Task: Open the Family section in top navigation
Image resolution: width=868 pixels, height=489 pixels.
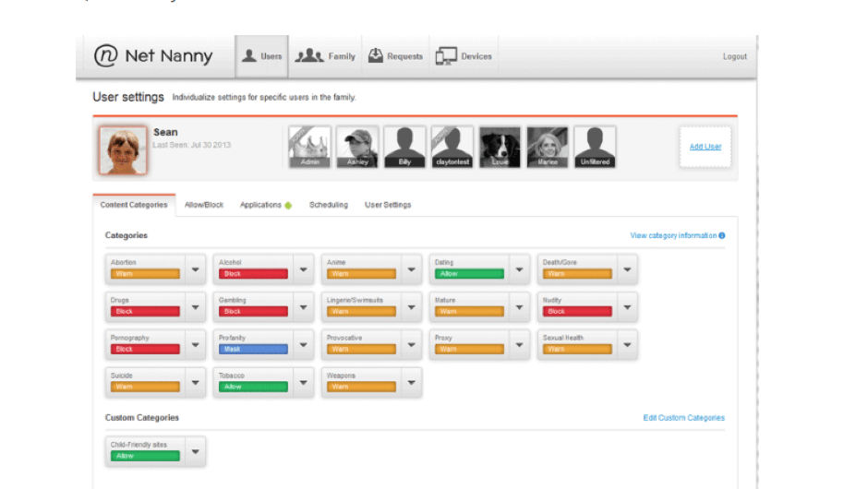Action: (325, 56)
